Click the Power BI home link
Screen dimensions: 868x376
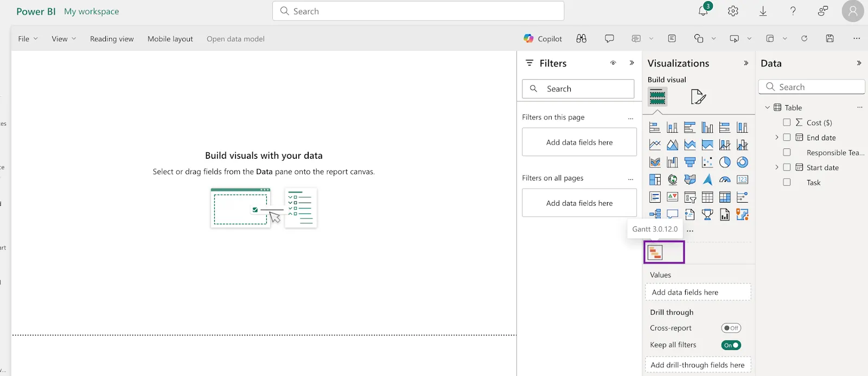[x=36, y=11]
